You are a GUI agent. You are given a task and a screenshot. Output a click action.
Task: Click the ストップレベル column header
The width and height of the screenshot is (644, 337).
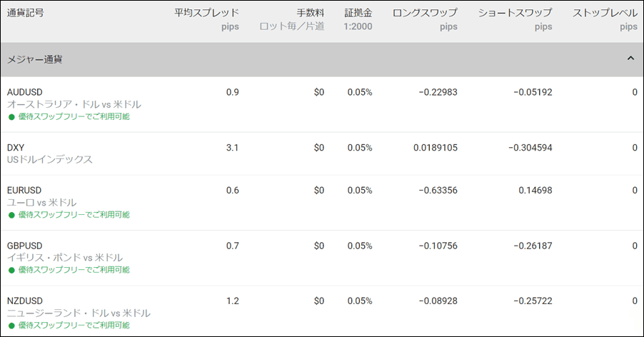click(605, 13)
